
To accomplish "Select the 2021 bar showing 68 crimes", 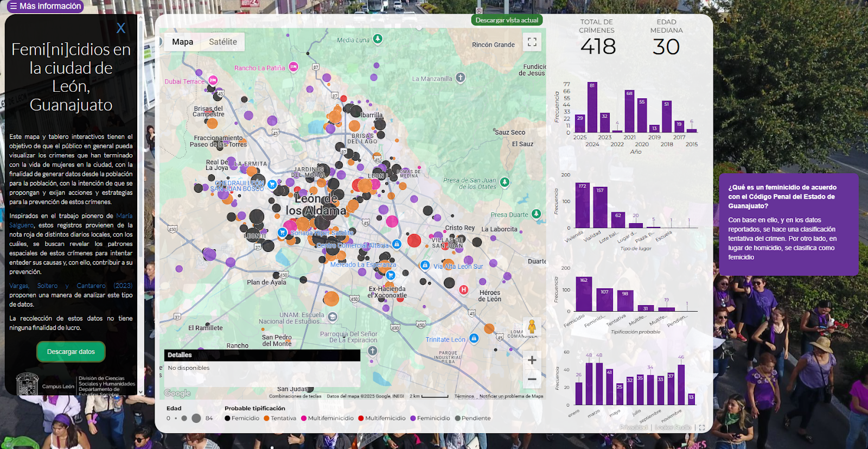I will click(x=629, y=111).
